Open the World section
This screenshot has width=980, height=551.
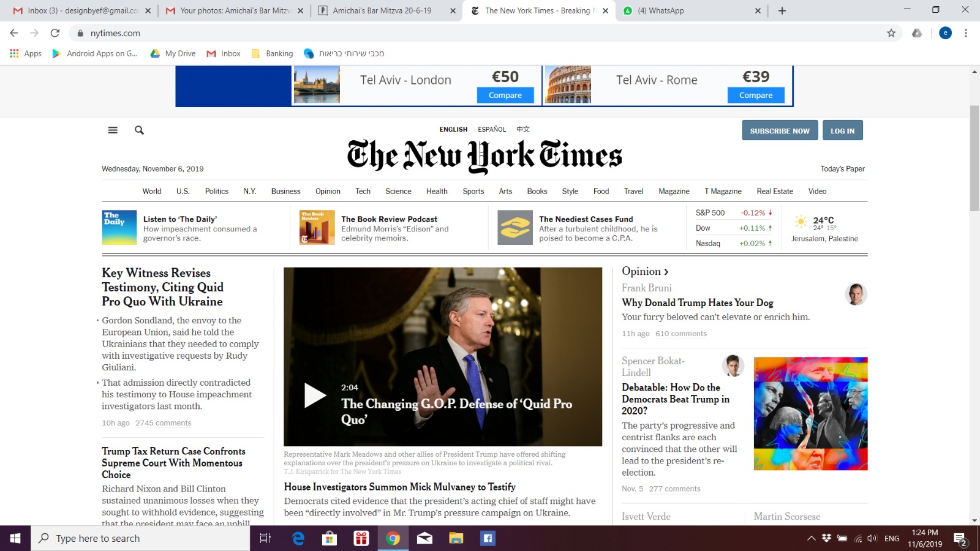point(152,191)
